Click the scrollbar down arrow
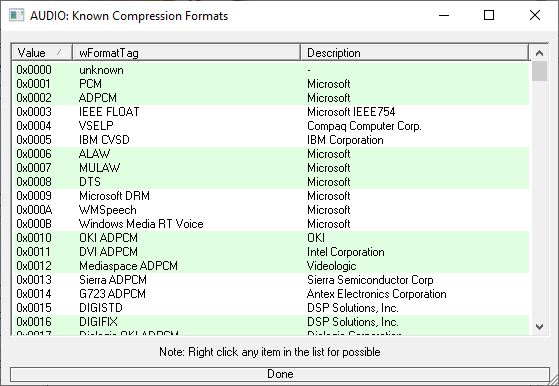559x386 pixels. pyautogui.click(x=539, y=326)
